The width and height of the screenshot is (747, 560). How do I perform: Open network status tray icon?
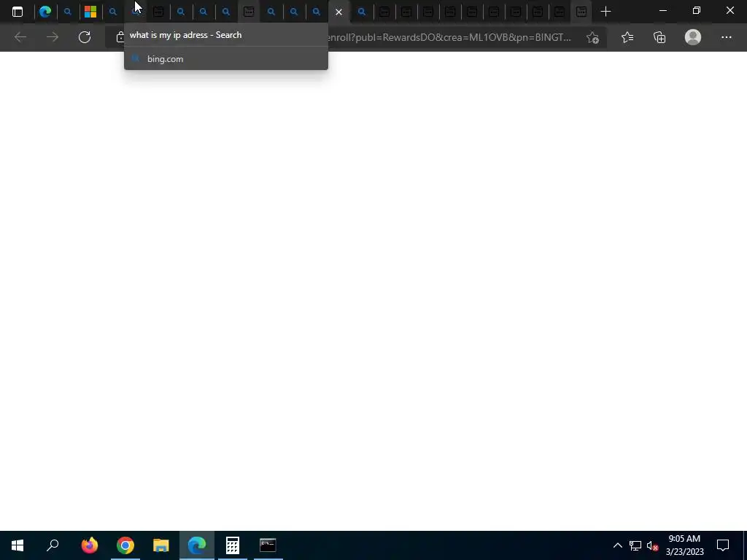pyautogui.click(x=635, y=545)
